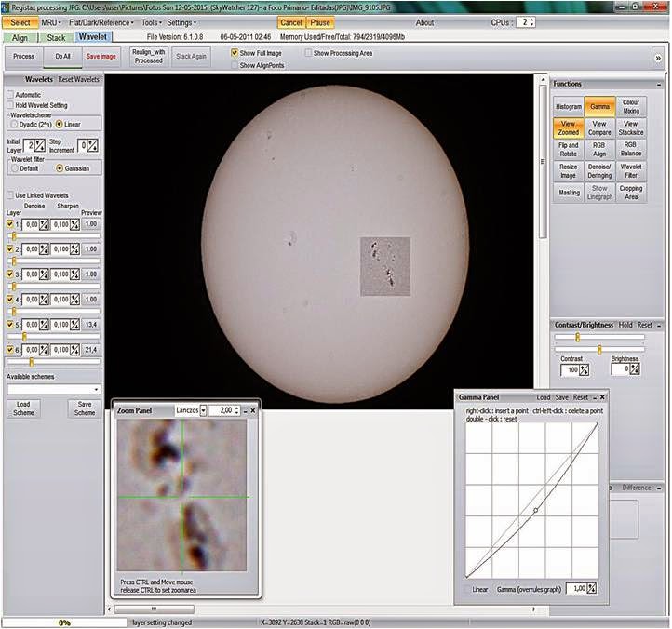Enable the Automatic checkbox
Viewport: 672px width, 629px height.
(x=10, y=95)
